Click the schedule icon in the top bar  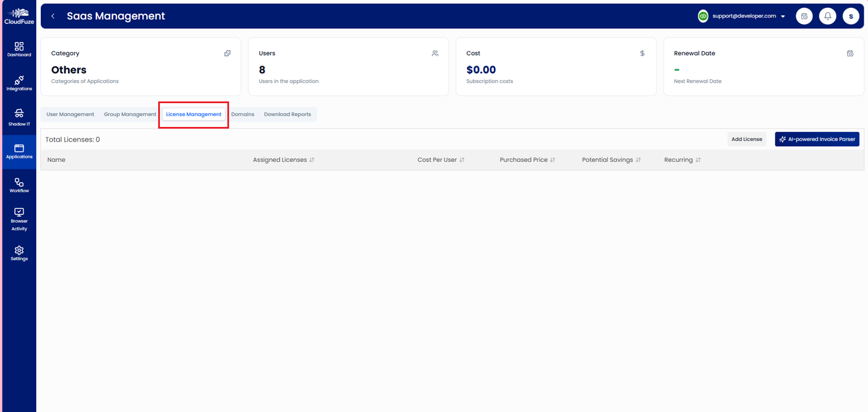[804, 16]
